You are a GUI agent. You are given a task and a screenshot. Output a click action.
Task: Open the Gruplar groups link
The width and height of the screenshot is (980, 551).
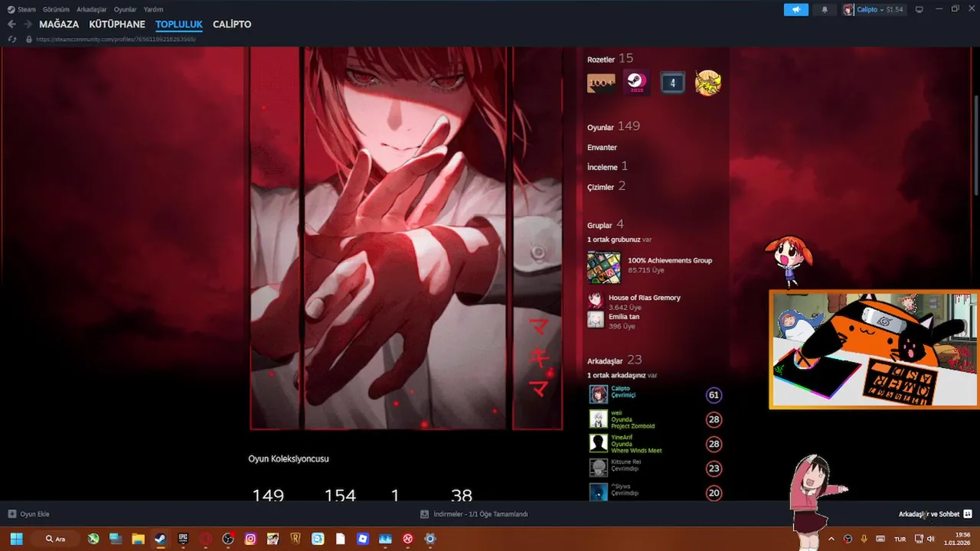(x=605, y=224)
